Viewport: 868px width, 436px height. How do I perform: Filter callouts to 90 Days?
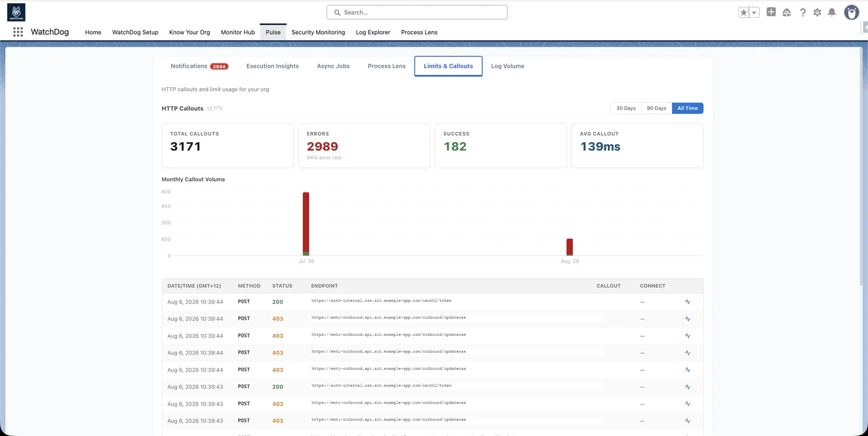pos(656,108)
